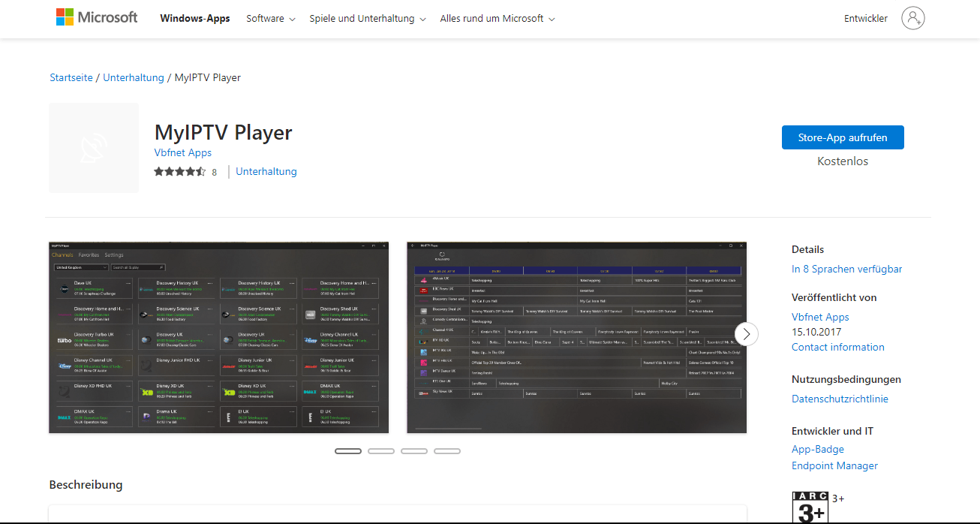Viewport: 980px width, 524px height.
Task: Click the date 15.10.2017
Action: tap(816, 332)
